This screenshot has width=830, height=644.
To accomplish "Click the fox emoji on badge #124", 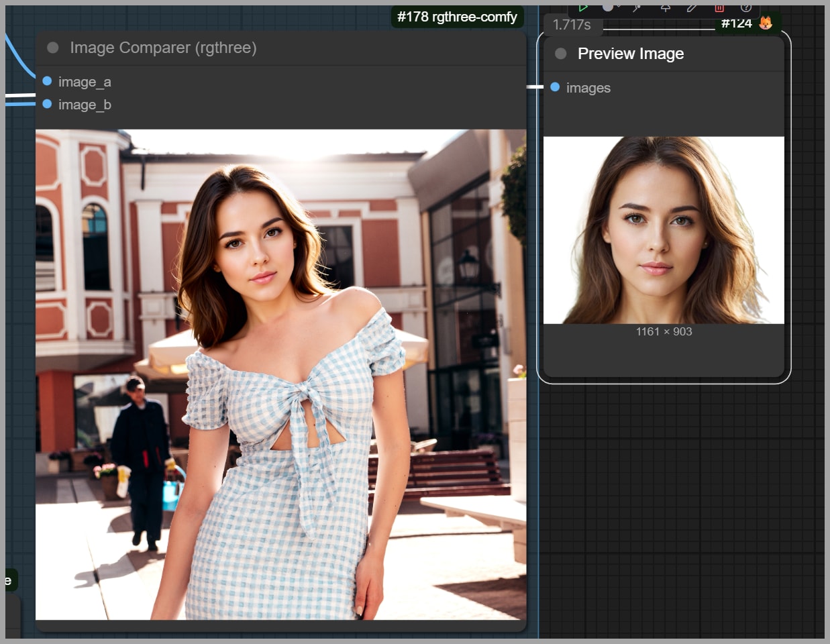I will coord(766,23).
